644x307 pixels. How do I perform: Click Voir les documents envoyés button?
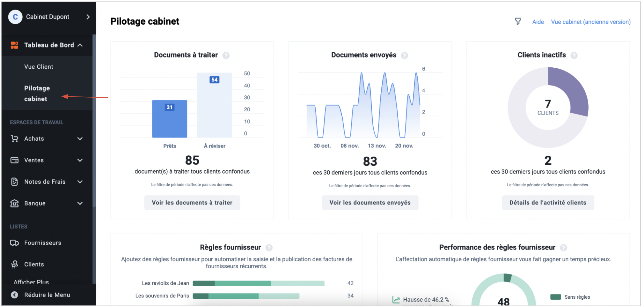tap(370, 203)
